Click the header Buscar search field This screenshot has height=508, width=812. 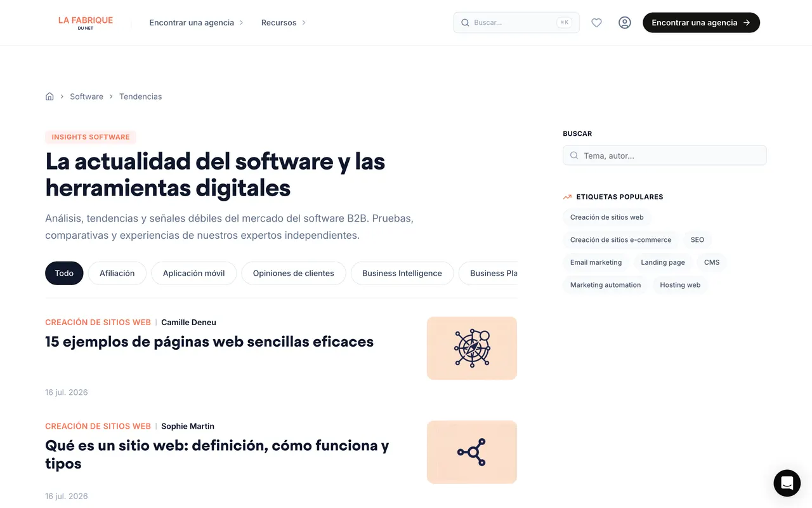click(516, 23)
